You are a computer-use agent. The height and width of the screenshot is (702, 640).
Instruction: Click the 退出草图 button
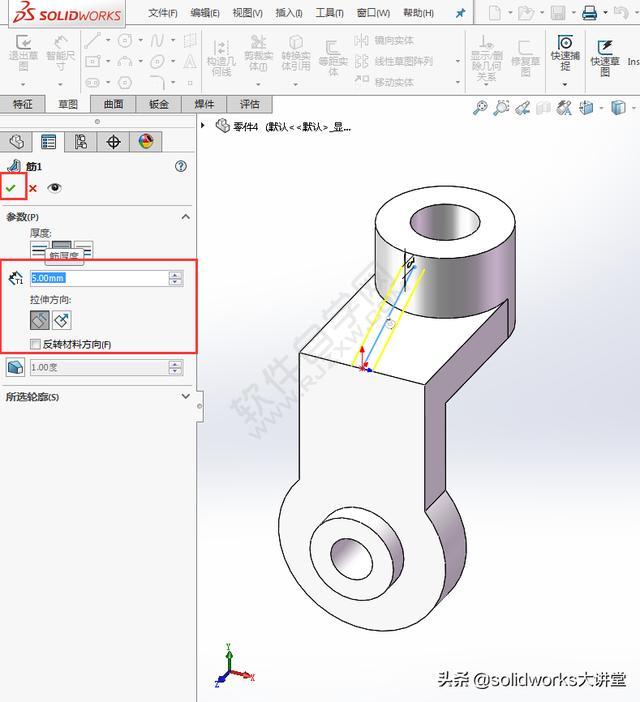(x=23, y=54)
